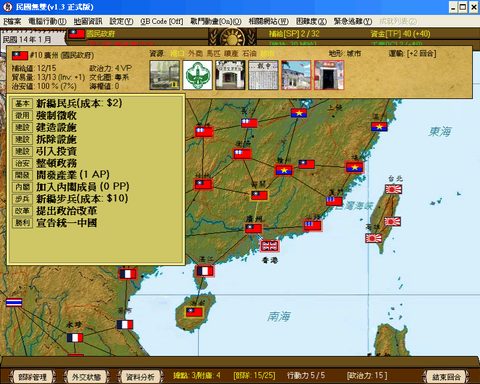
Task: Click the 石油 resource label
Action: pyautogui.click(x=249, y=53)
